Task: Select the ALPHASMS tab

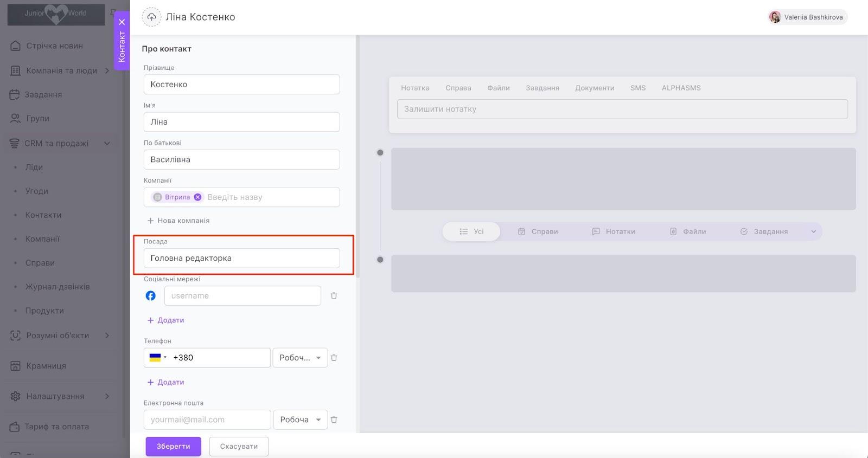Action: click(681, 88)
